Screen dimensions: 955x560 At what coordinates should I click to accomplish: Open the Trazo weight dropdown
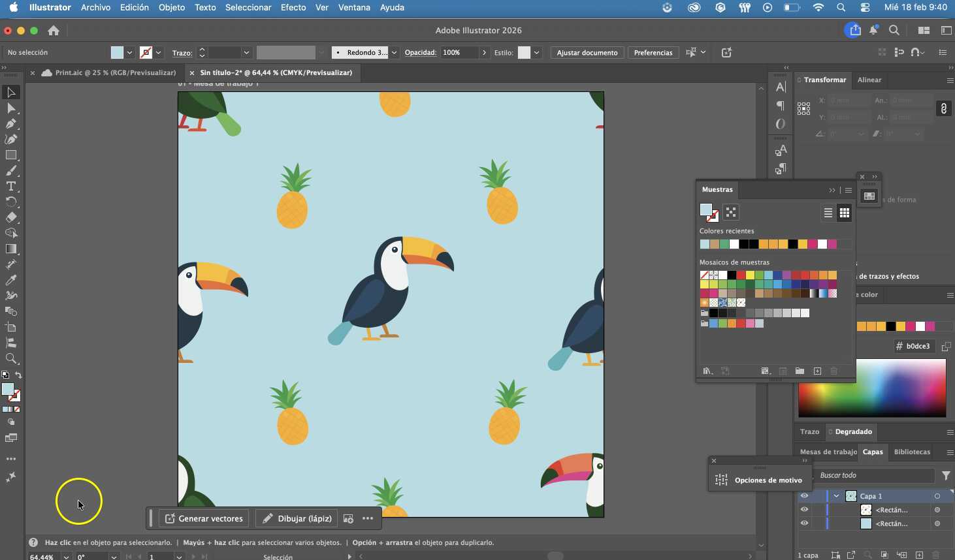[x=247, y=53]
